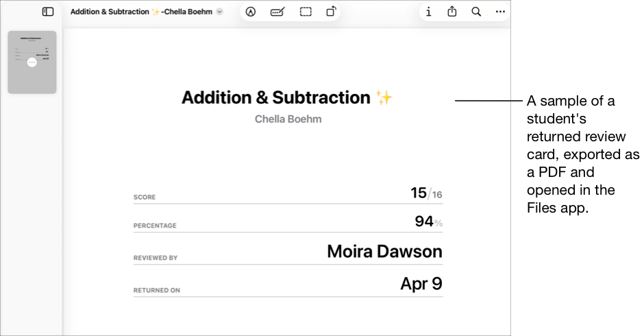644x336 pixels.
Task: Open the thumbnail's ellipsis options button
Action: click(x=32, y=62)
